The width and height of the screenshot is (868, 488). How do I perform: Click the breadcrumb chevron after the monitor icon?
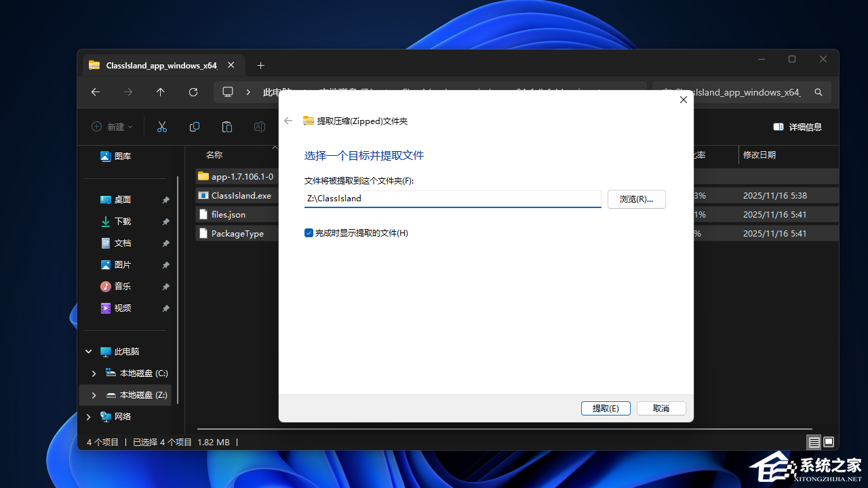tap(248, 92)
